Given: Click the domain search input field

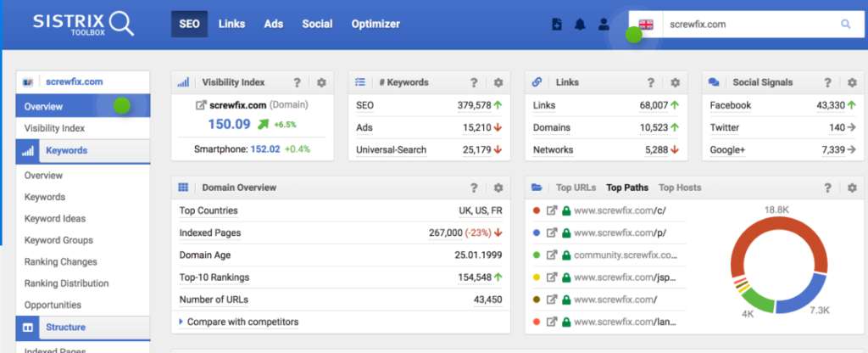Looking at the screenshot, I should [x=750, y=25].
